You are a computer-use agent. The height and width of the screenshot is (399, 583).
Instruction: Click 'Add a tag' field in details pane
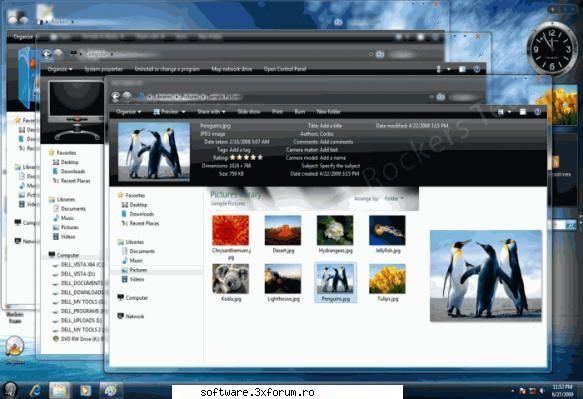pos(240,149)
